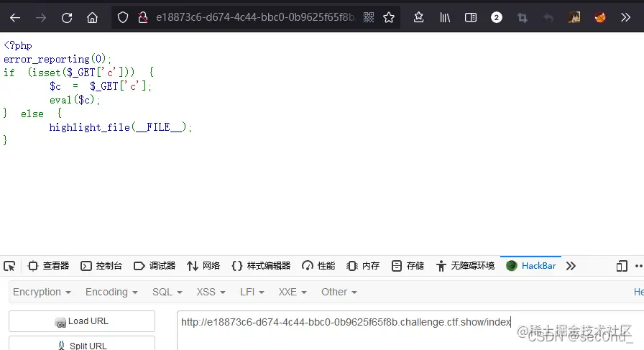Toggle the sidebar view
Viewport: 644px width, 350px height.
[x=471, y=18]
